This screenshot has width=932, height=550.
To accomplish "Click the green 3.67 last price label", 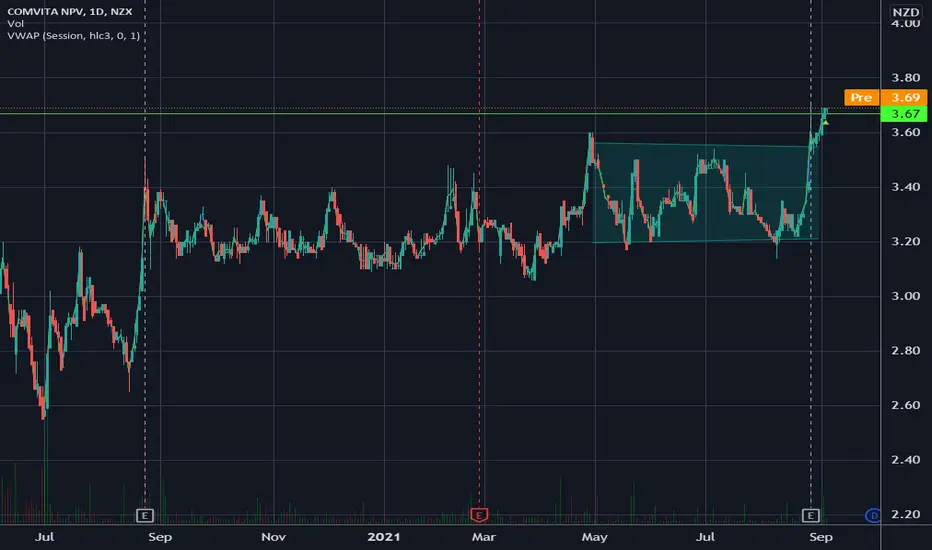I will coord(903,114).
